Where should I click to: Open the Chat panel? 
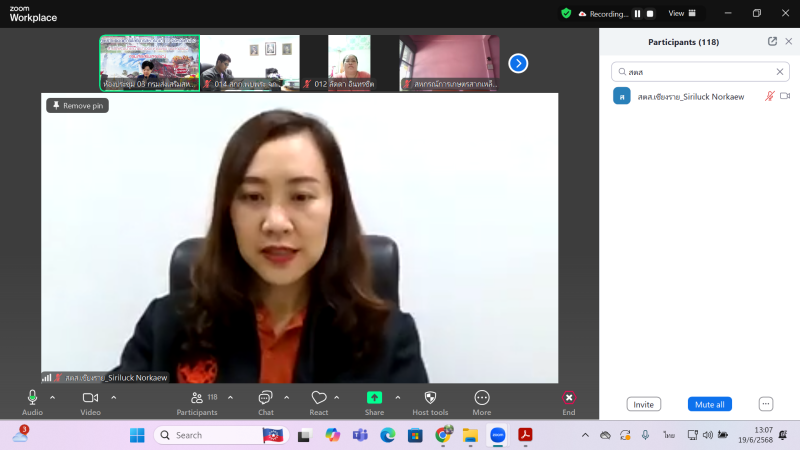pyautogui.click(x=266, y=403)
